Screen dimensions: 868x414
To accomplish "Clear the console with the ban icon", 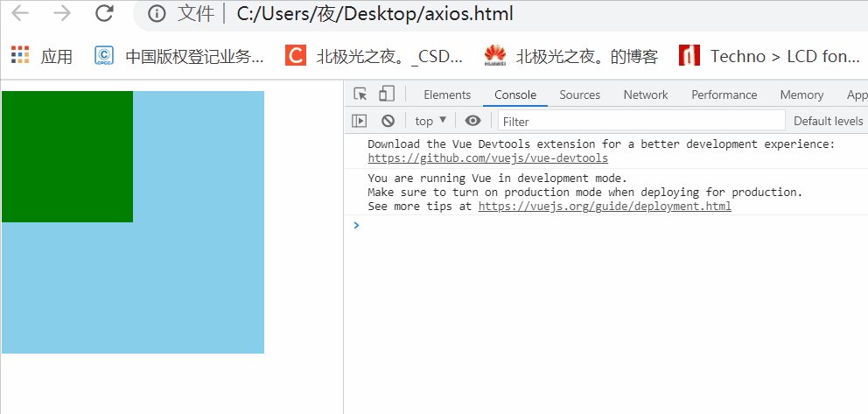I will (388, 121).
